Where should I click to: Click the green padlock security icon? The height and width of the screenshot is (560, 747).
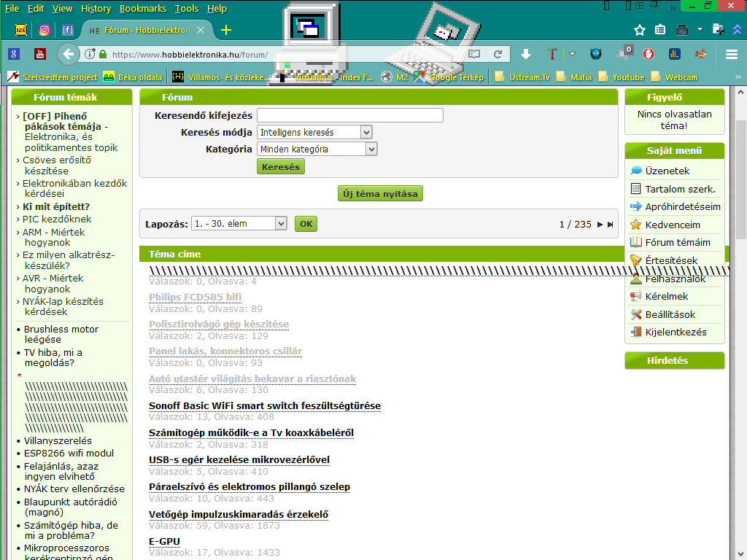103,54
